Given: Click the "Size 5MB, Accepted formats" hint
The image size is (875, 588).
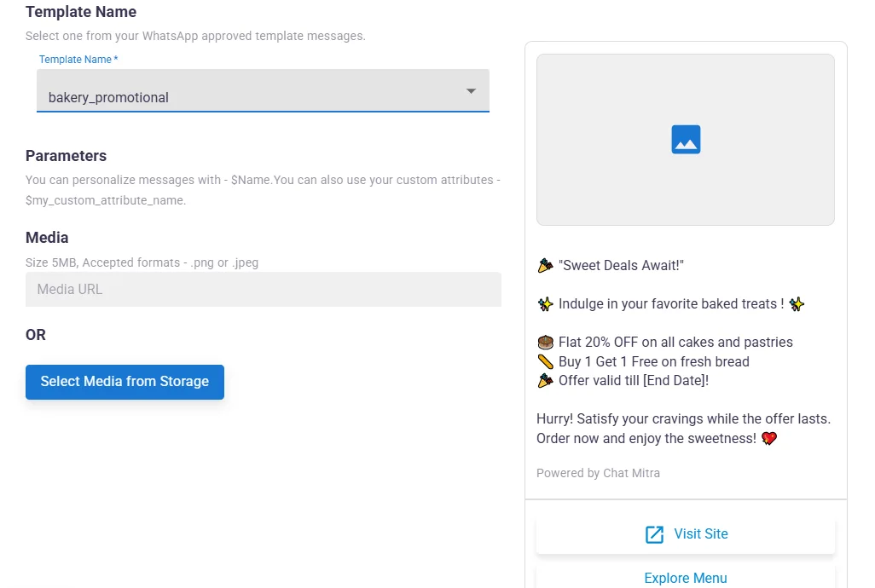Looking at the screenshot, I should (x=142, y=262).
